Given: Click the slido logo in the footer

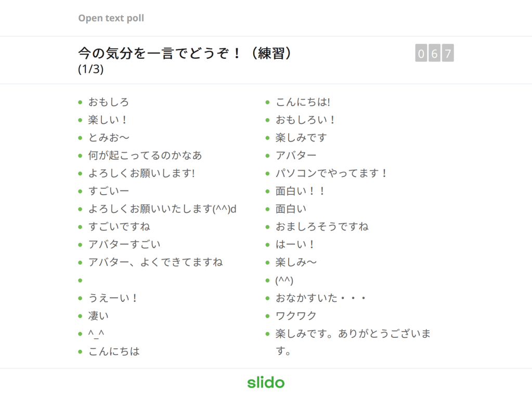Looking at the screenshot, I should (x=266, y=382).
